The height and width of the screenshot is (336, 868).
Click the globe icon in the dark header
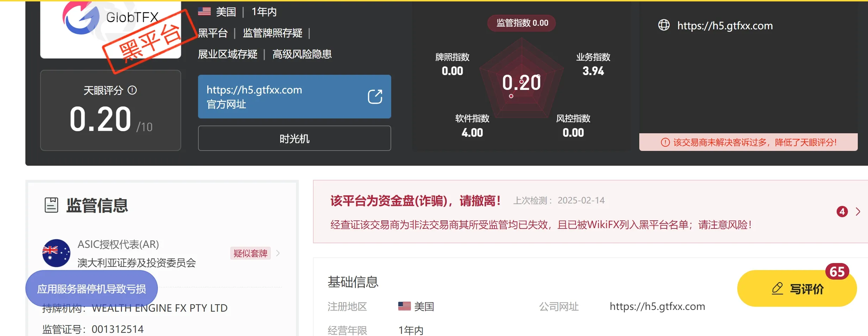(x=664, y=25)
